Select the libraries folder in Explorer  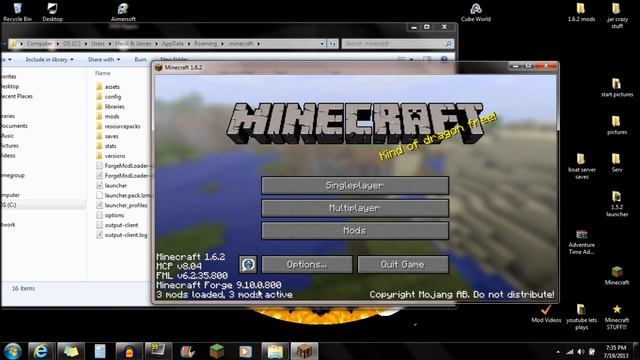(x=110, y=107)
